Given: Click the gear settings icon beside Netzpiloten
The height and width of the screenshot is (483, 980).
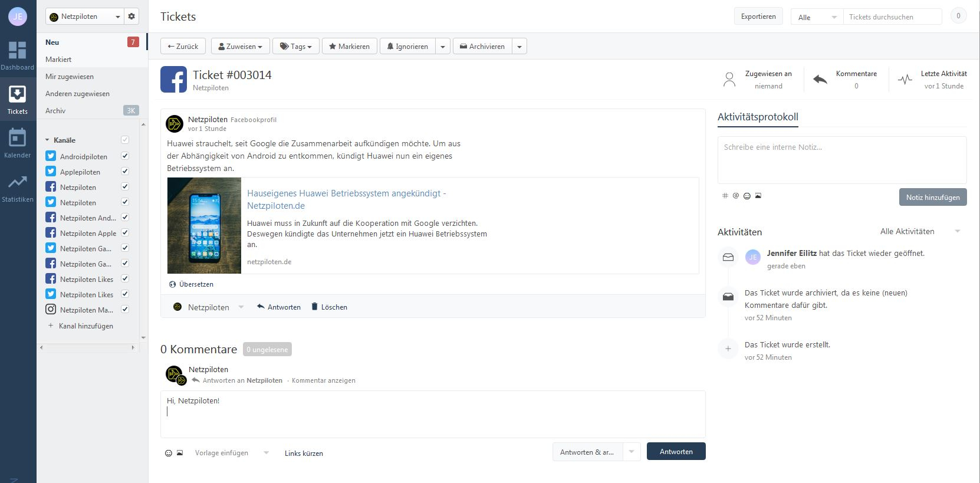Looking at the screenshot, I should pos(131,17).
